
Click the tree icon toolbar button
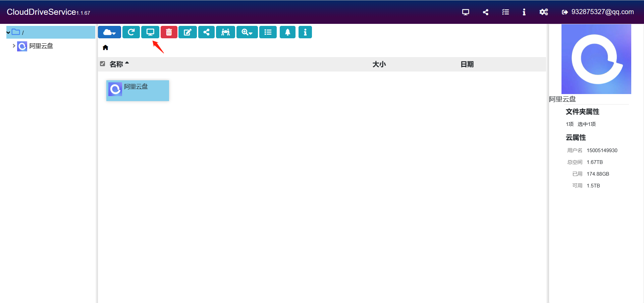click(x=287, y=32)
